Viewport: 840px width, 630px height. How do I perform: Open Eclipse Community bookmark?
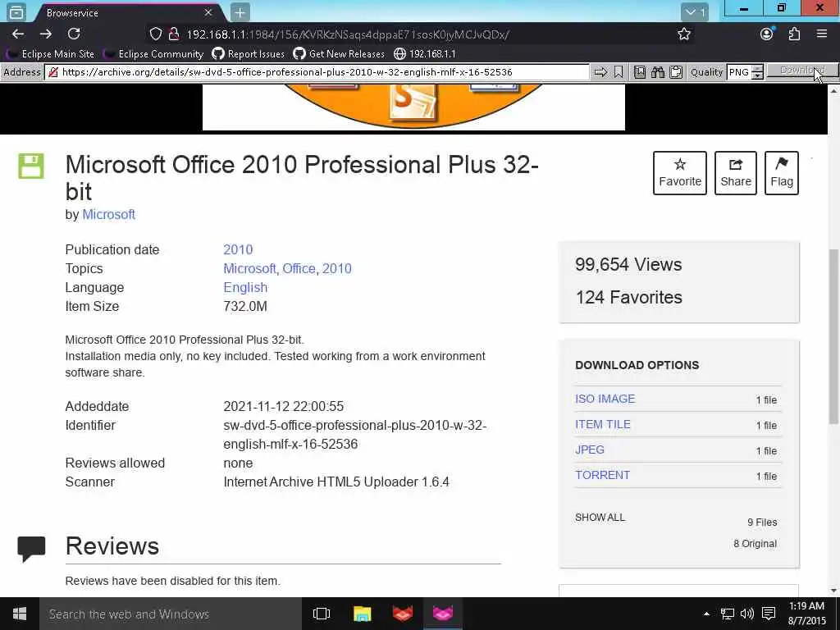click(154, 54)
